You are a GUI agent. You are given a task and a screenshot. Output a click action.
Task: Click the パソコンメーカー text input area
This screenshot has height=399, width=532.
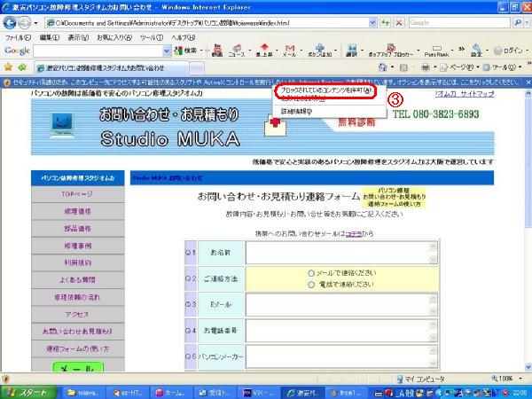point(341,356)
